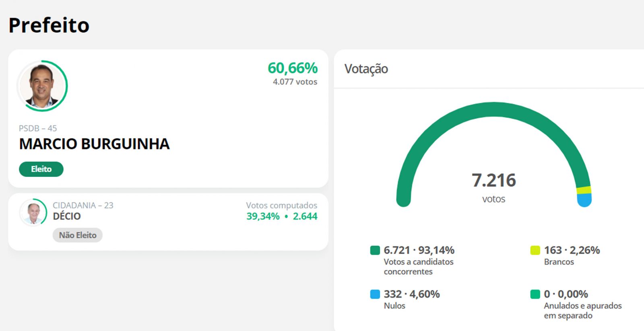Click the yellow Brancos segment of the gauge
644x331 pixels.
click(584, 190)
